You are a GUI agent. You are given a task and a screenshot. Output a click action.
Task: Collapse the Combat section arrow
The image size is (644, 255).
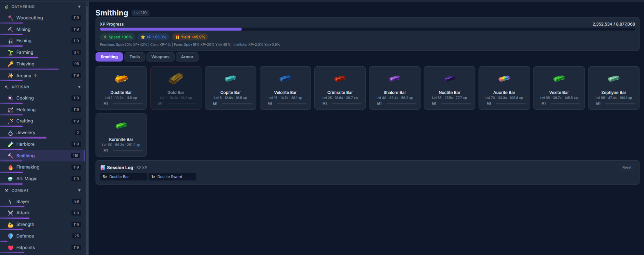[79, 190]
